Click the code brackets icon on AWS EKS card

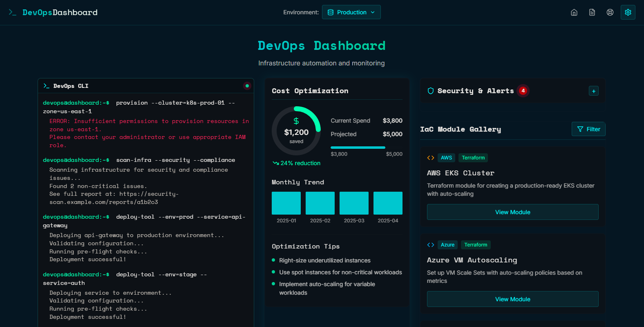(x=431, y=158)
